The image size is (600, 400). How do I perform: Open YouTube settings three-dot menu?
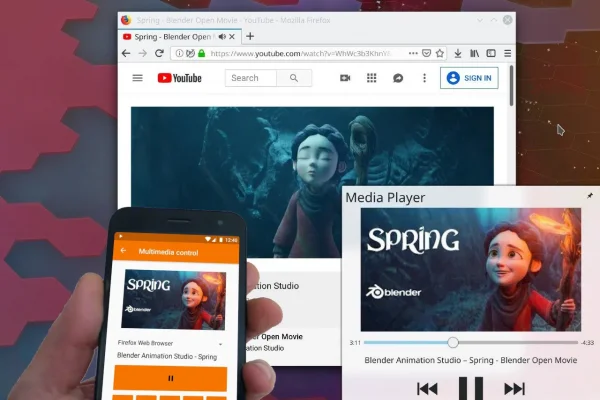tap(424, 78)
